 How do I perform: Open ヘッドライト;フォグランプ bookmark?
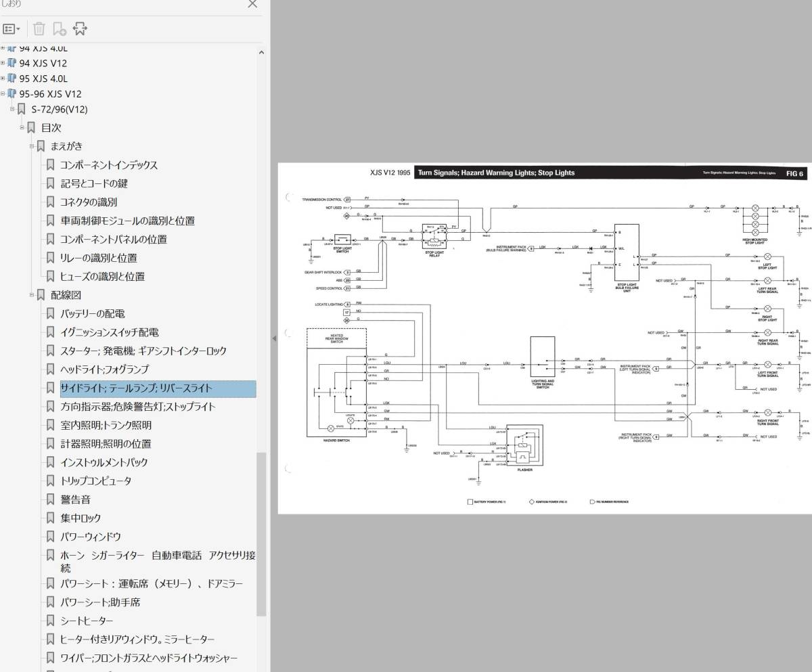[104, 369]
